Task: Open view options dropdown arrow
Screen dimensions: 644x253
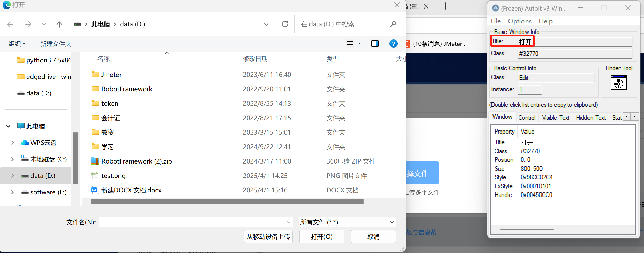Action: coord(359,44)
